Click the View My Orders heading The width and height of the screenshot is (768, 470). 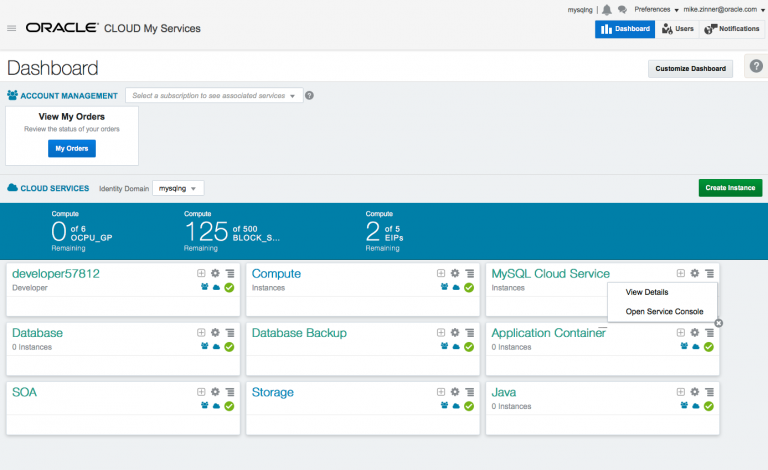point(72,117)
